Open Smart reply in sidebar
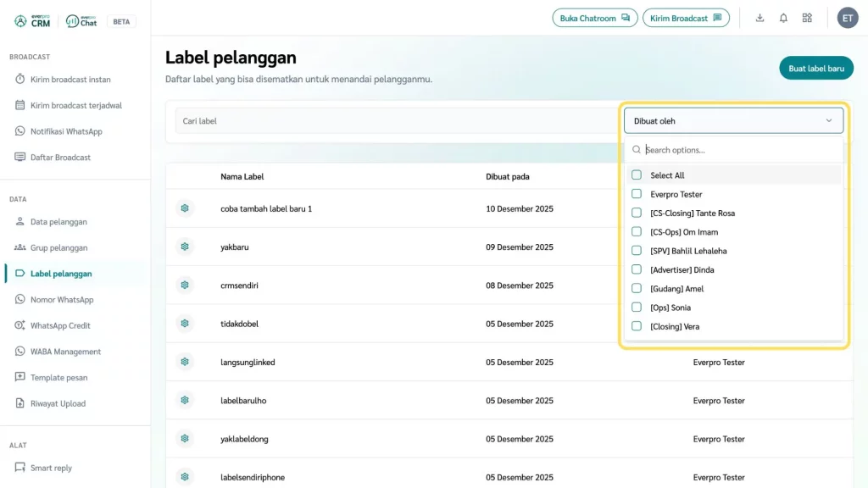Image resolution: width=868 pixels, height=488 pixels. point(51,468)
